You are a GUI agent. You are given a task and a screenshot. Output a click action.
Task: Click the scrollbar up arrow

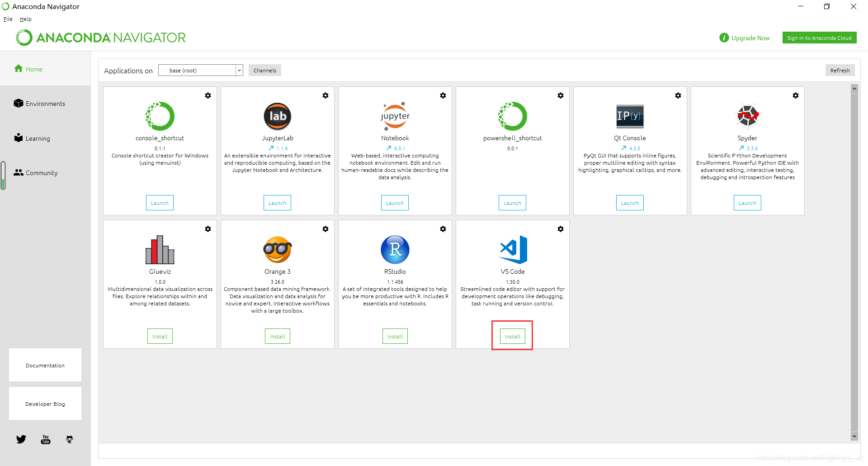click(x=854, y=89)
